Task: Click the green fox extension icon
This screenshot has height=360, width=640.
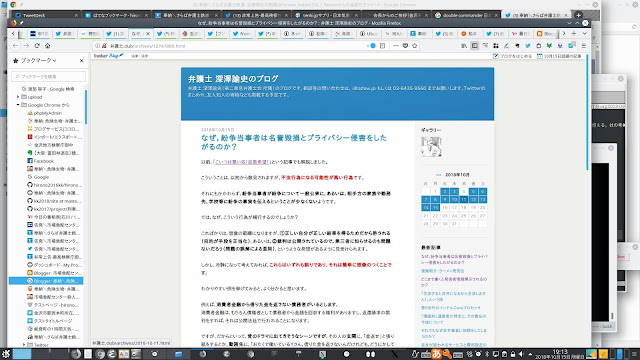Action: [549, 46]
